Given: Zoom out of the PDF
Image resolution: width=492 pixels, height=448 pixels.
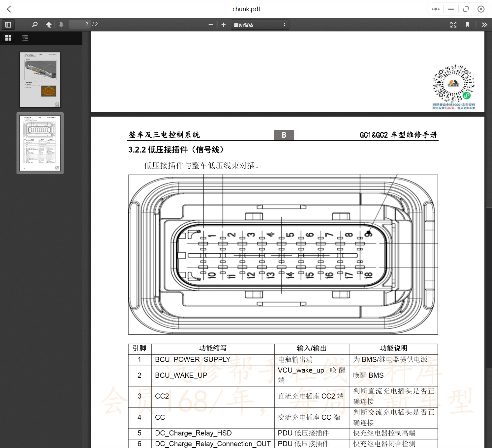Looking at the screenshot, I should pyautogui.click(x=211, y=24).
